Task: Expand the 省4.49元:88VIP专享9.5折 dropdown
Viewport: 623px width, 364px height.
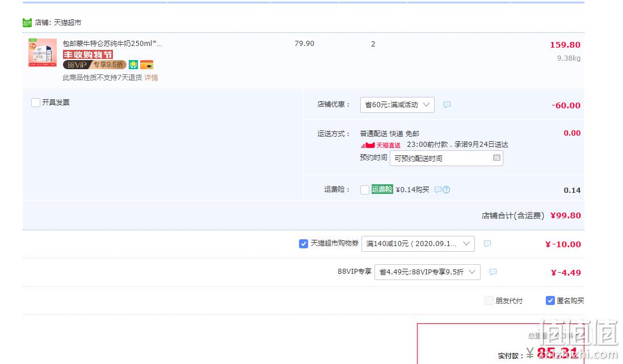Action: point(427,272)
